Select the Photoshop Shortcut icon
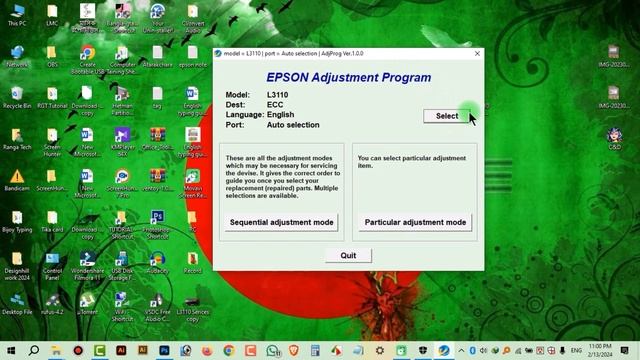The height and width of the screenshot is (360, 640). [157, 224]
